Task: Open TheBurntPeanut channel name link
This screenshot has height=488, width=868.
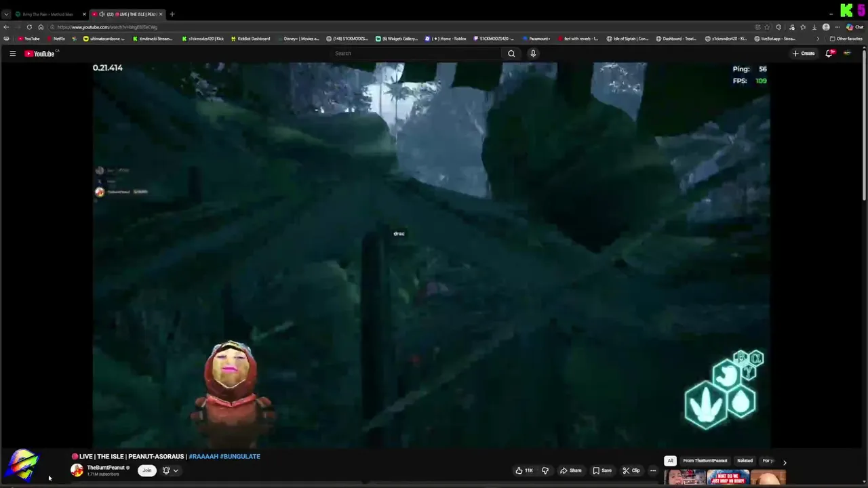Action: click(105, 468)
